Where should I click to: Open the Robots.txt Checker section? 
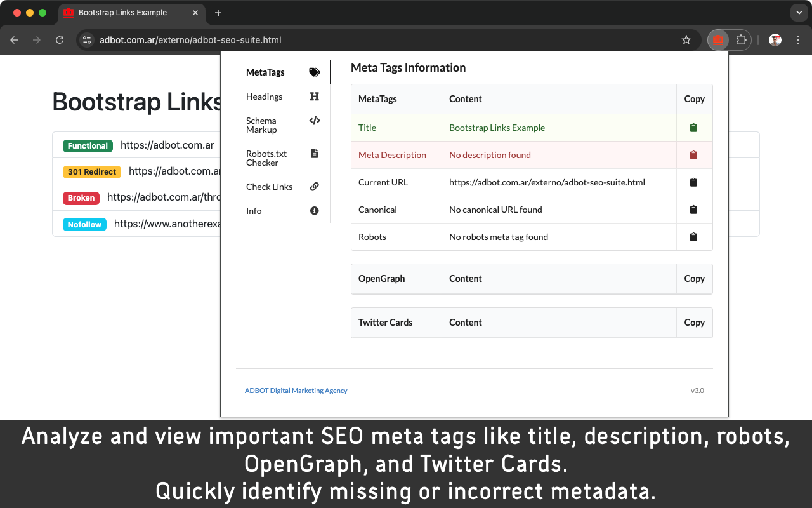pos(283,158)
